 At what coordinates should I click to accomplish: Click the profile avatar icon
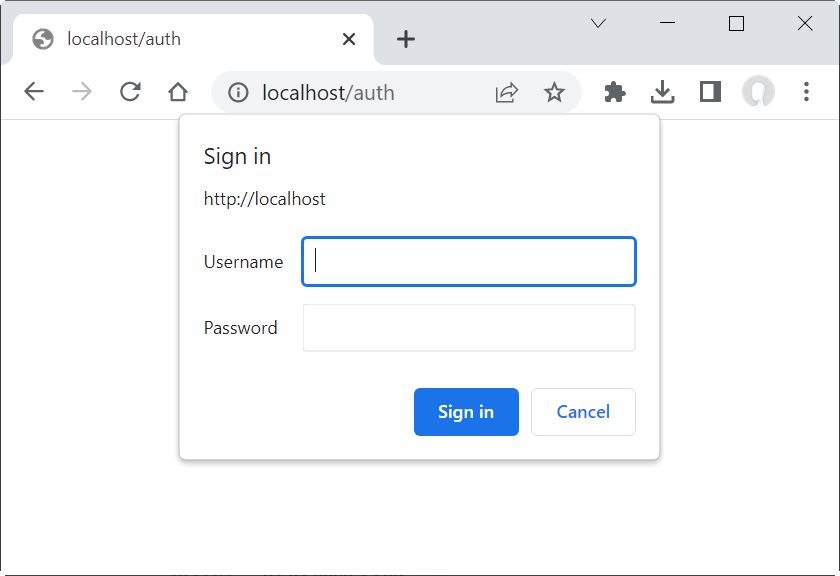click(758, 91)
